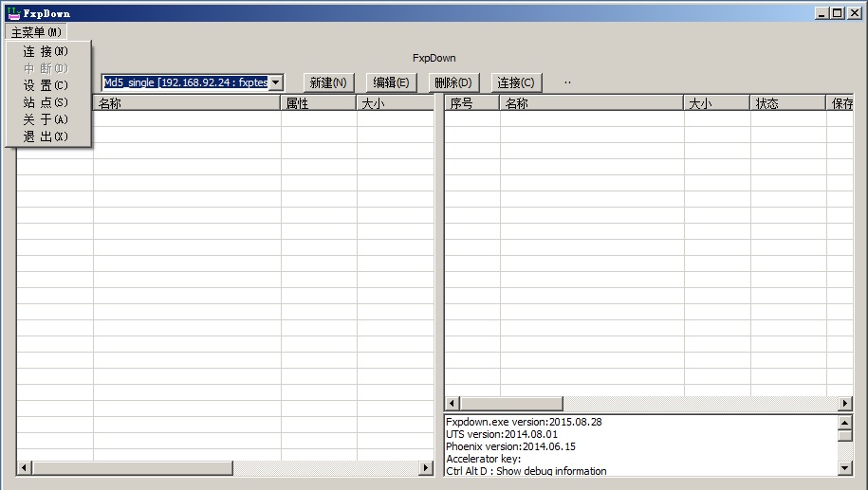Choose 连接(N) from the menu
This screenshot has width=868, height=490.
click(x=48, y=51)
